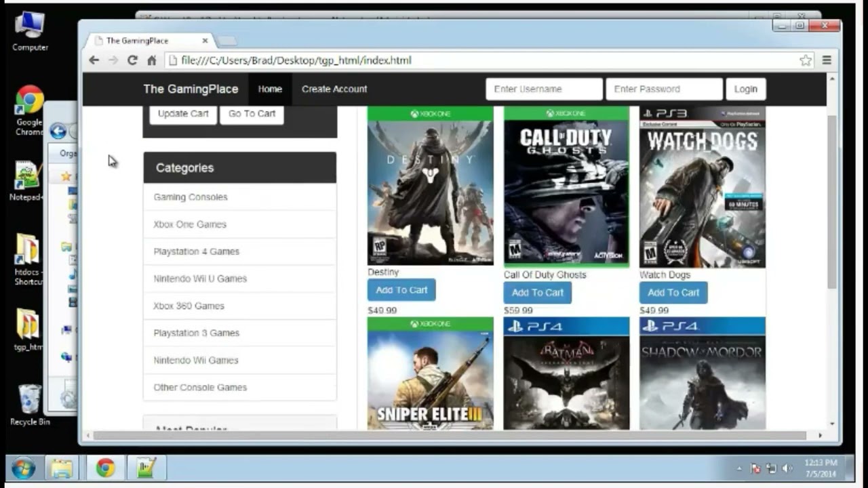Bookmark the page with the star icon
The image size is (868, 488).
point(806,60)
